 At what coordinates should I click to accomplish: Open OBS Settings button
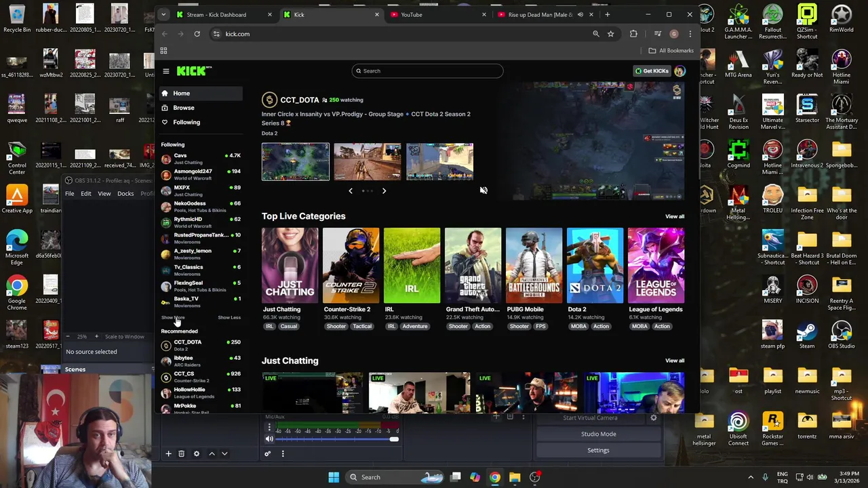(599, 451)
